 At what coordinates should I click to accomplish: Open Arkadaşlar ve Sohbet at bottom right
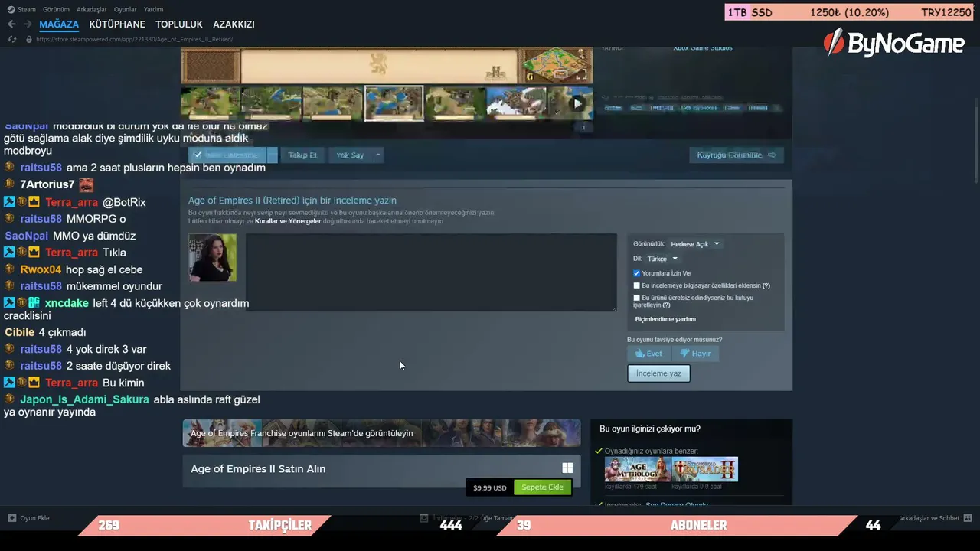tap(929, 518)
